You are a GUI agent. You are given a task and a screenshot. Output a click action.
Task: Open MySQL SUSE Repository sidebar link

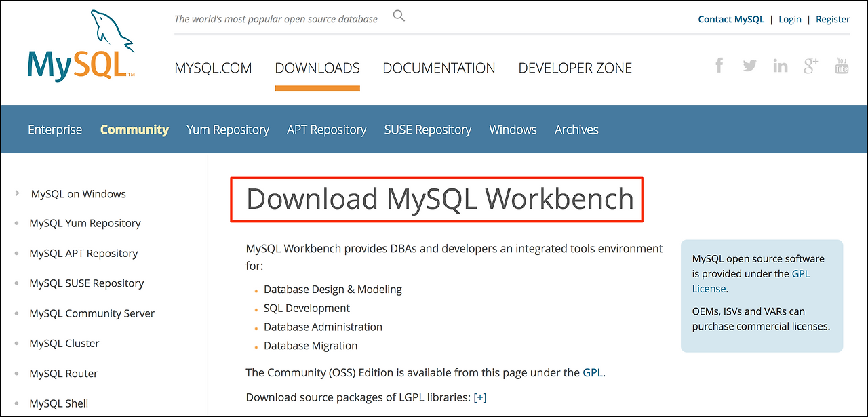87,283
